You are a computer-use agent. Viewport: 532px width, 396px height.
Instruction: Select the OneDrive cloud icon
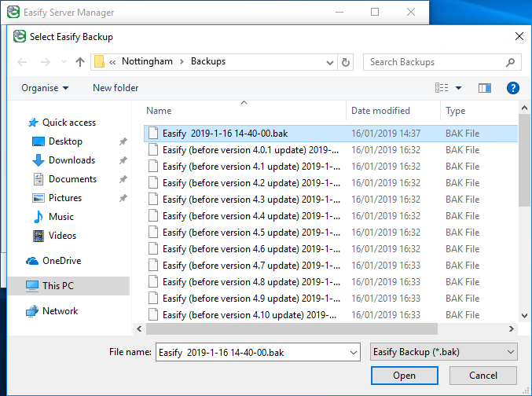pyautogui.click(x=32, y=261)
